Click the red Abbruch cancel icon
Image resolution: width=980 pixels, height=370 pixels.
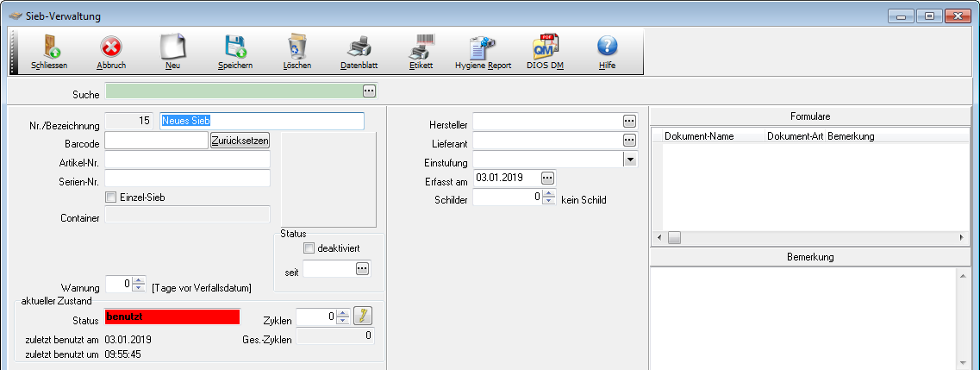point(111,47)
